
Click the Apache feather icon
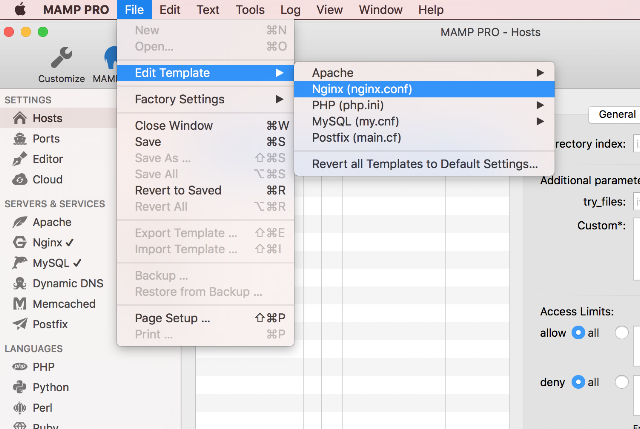(x=20, y=222)
